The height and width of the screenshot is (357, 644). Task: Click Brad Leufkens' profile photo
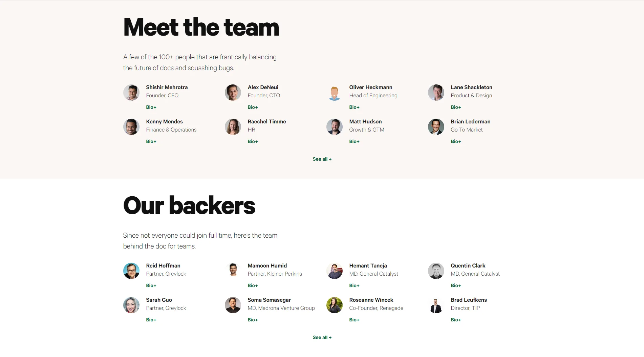point(436,305)
